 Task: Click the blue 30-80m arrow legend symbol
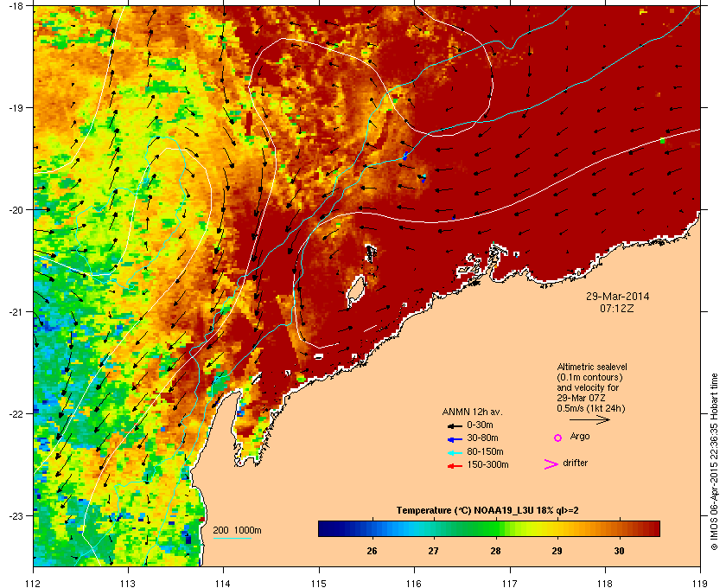(455, 439)
